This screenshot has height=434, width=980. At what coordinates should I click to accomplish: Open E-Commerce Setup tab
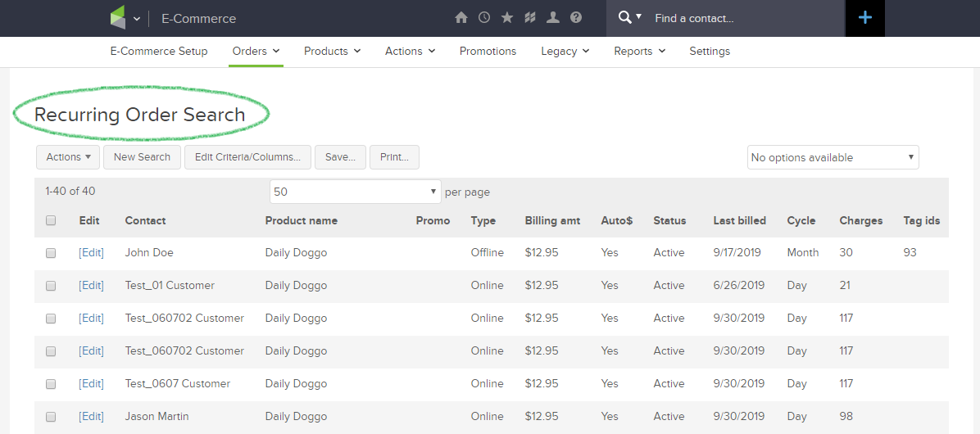click(x=159, y=52)
